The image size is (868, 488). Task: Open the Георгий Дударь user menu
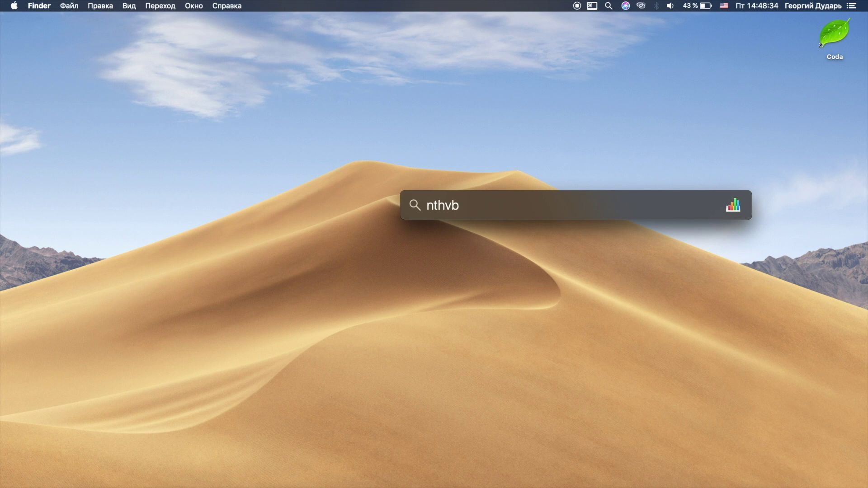point(813,6)
